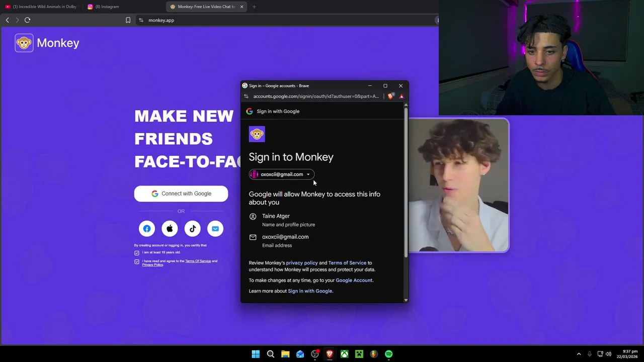644x362 pixels.
Task: Click the curly-haired user's video preview
Action: [458, 185]
